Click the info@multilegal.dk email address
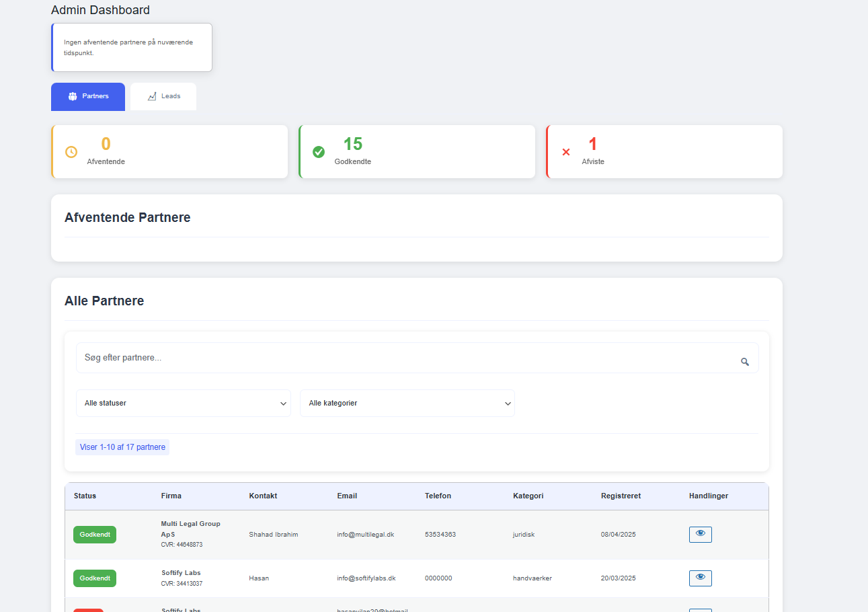This screenshot has height=612, width=868. tap(365, 535)
